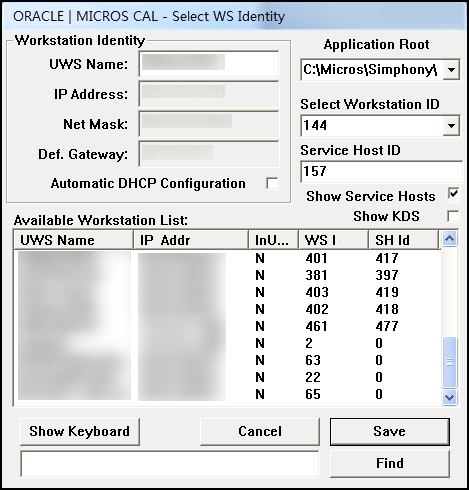Click the SH Id value 418

tap(387, 309)
